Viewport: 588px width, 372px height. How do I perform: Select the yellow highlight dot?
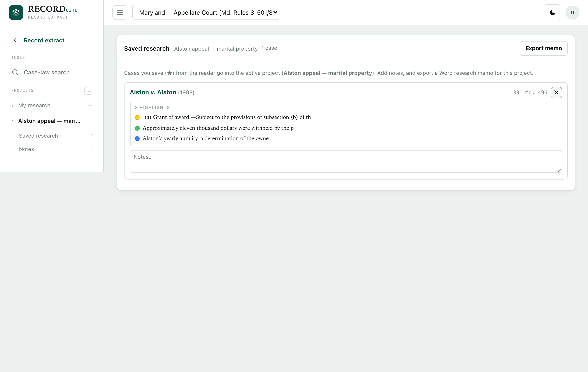point(137,117)
